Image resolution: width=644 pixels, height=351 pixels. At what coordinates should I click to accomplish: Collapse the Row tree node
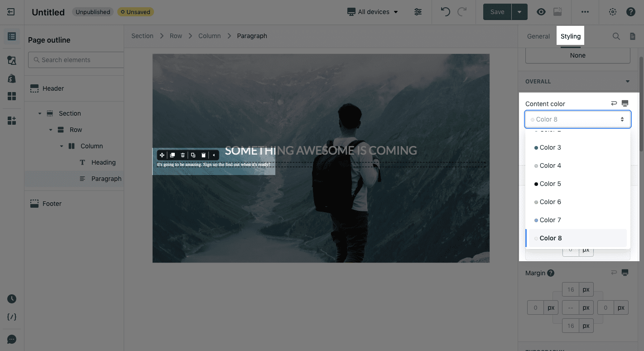click(x=51, y=130)
